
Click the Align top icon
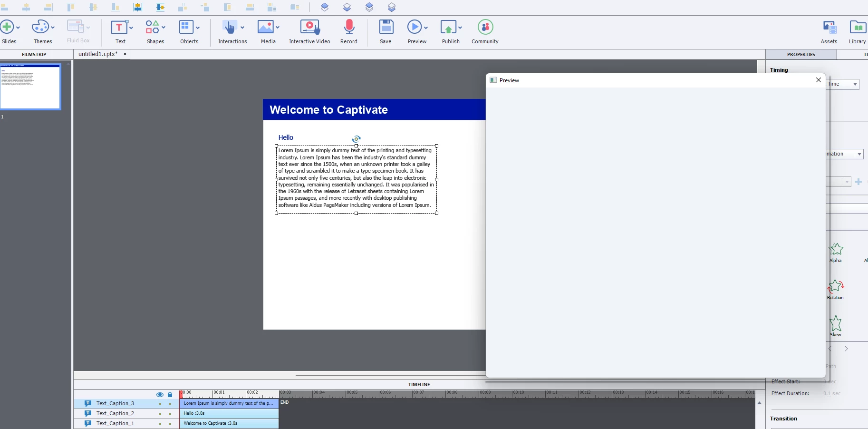tap(71, 7)
